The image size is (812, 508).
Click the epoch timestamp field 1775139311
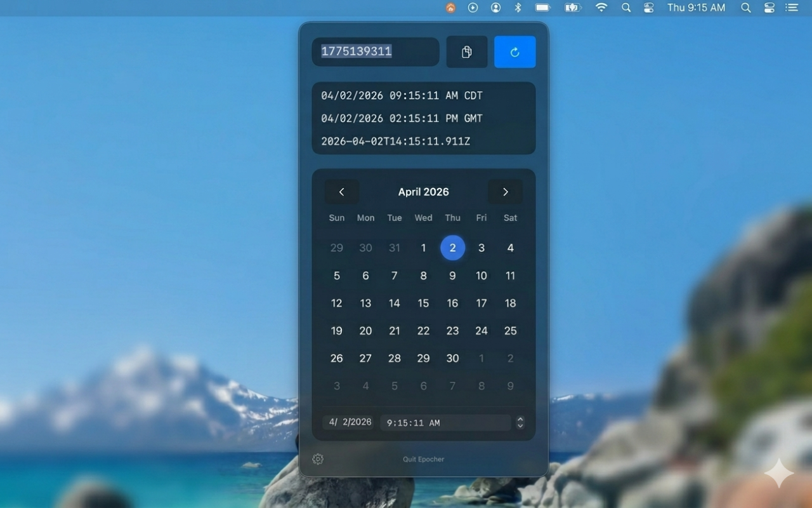pos(376,52)
